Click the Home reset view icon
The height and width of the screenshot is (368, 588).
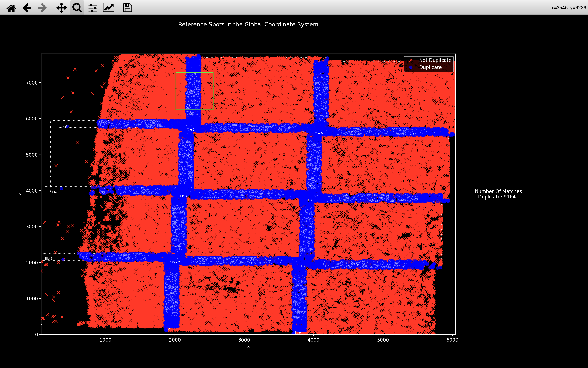(x=11, y=8)
